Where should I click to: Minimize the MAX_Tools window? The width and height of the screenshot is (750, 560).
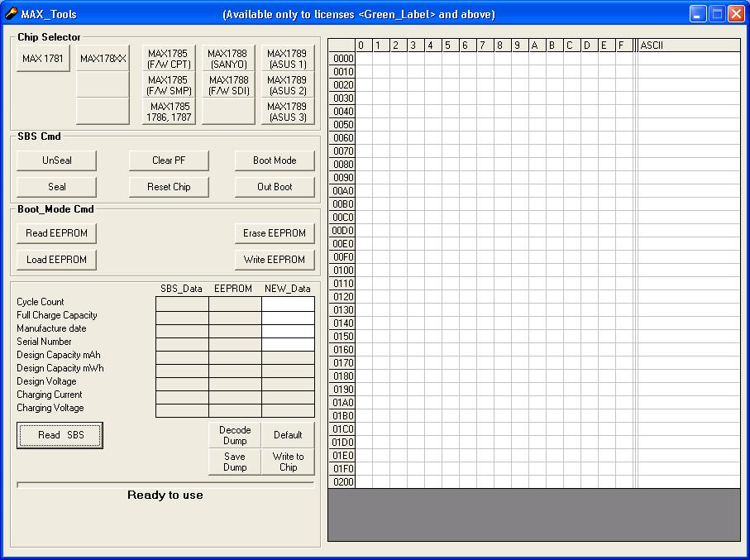click(x=698, y=14)
